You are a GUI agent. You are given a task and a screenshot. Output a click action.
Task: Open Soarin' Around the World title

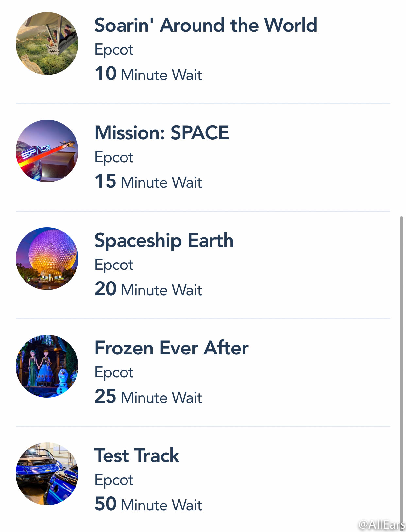click(x=206, y=25)
